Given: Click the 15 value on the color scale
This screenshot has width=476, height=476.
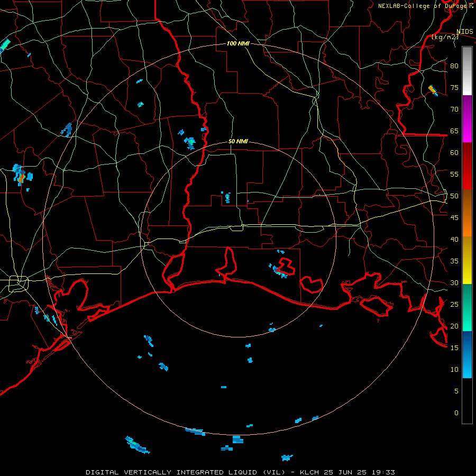Looking at the screenshot, I should pos(454,348).
